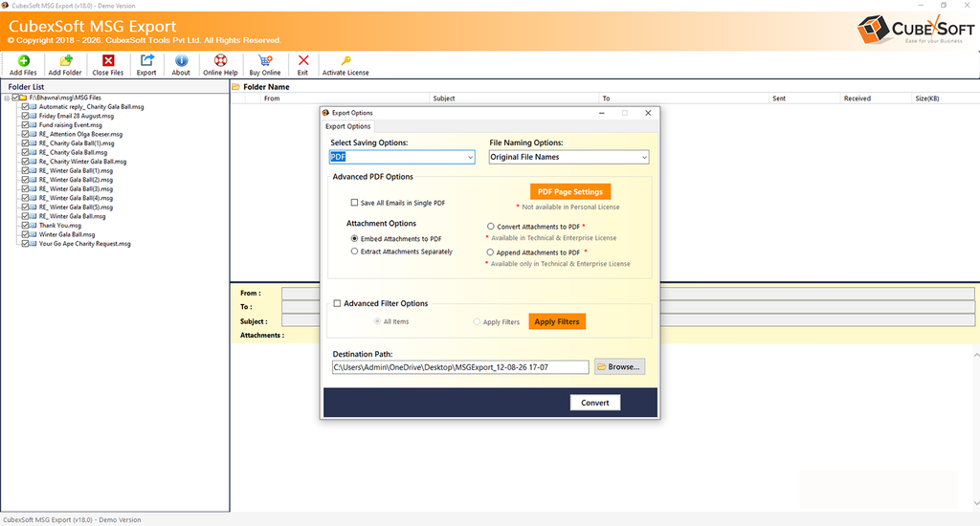Click mail icon beside Thank You.msg
The image size is (980, 526).
pyautogui.click(x=33, y=226)
